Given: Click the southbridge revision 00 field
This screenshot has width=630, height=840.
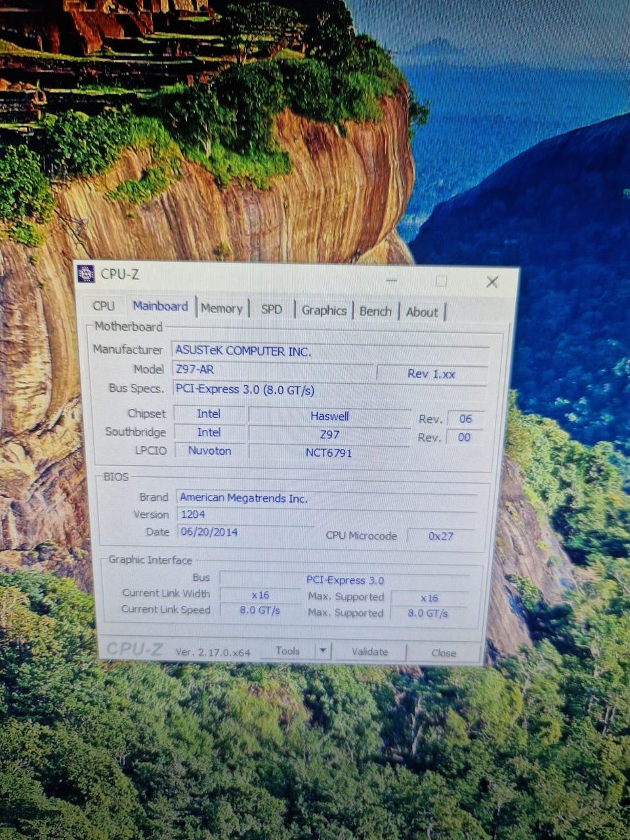Looking at the screenshot, I should [x=464, y=437].
